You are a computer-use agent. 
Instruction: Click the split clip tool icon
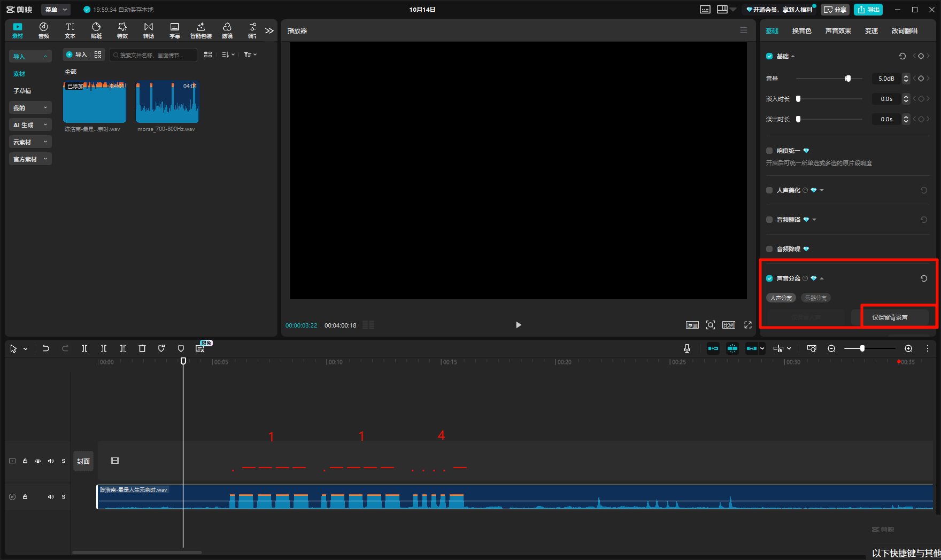click(84, 348)
